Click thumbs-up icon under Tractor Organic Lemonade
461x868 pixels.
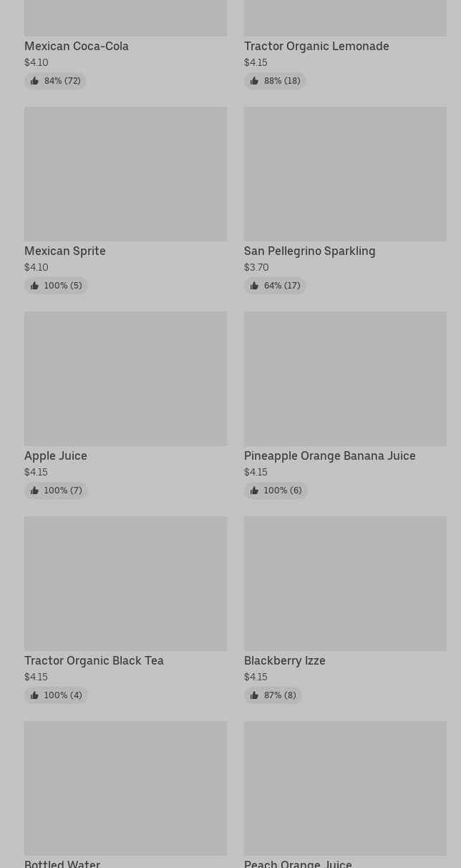click(x=254, y=81)
